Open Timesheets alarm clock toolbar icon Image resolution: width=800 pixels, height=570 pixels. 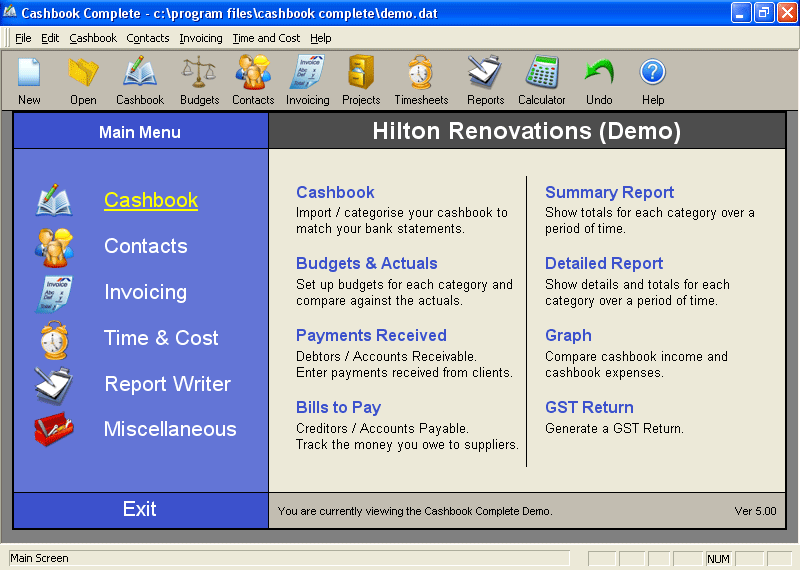click(x=421, y=72)
